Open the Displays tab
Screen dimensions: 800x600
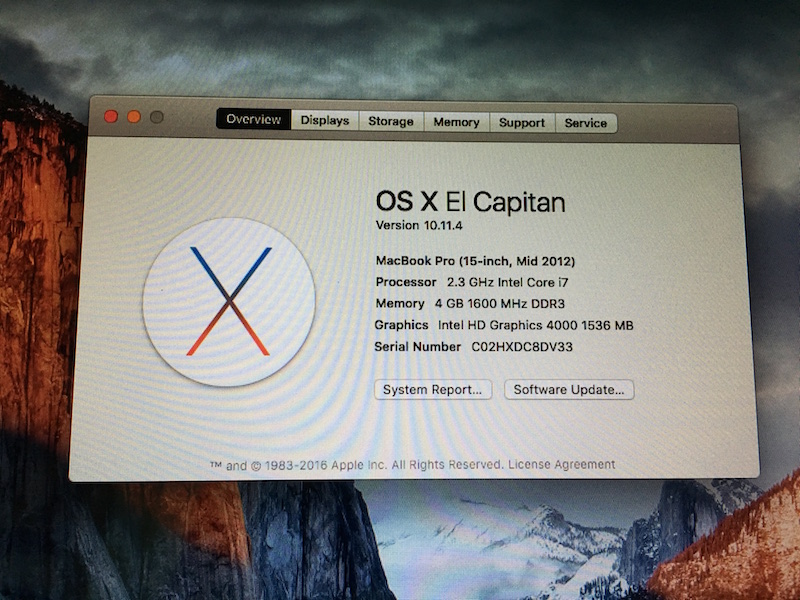(324, 120)
